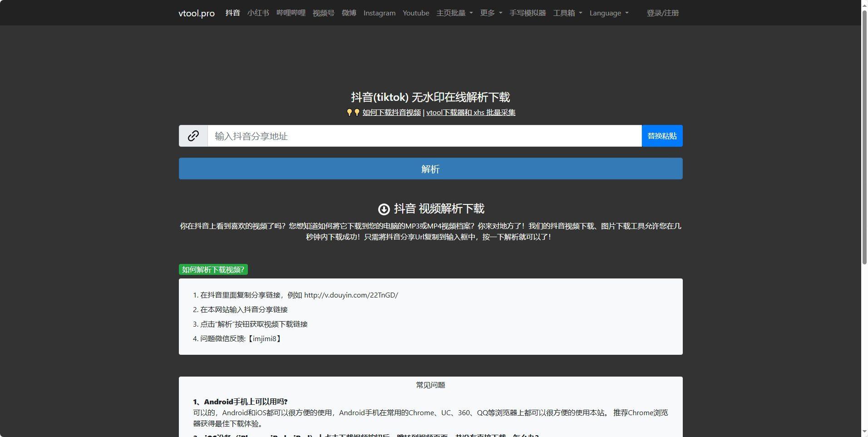Click the link icon beside the URL input box
Screen dimensions: 868x437
193,135
